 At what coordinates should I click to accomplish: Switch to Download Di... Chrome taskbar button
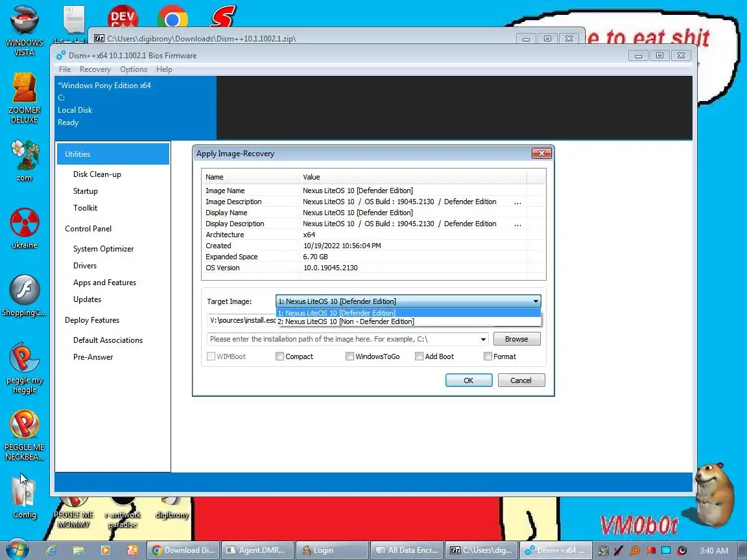183,550
